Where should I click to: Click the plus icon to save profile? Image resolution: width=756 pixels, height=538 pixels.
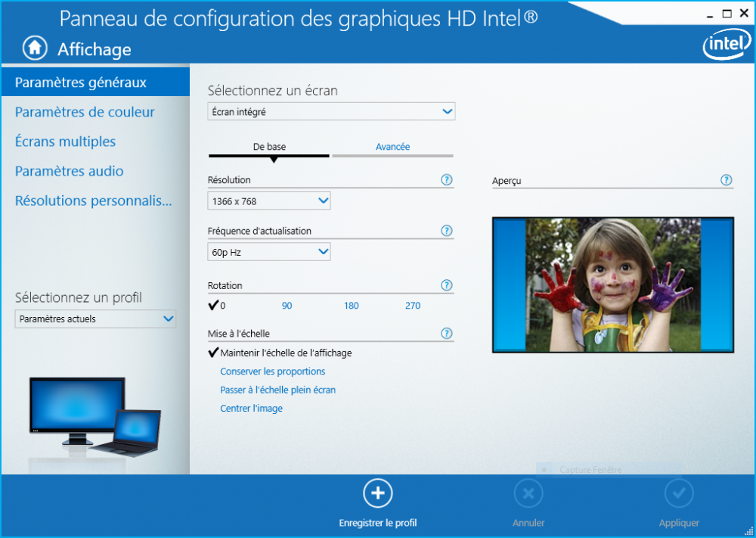pyautogui.click(x=377, y=493)
